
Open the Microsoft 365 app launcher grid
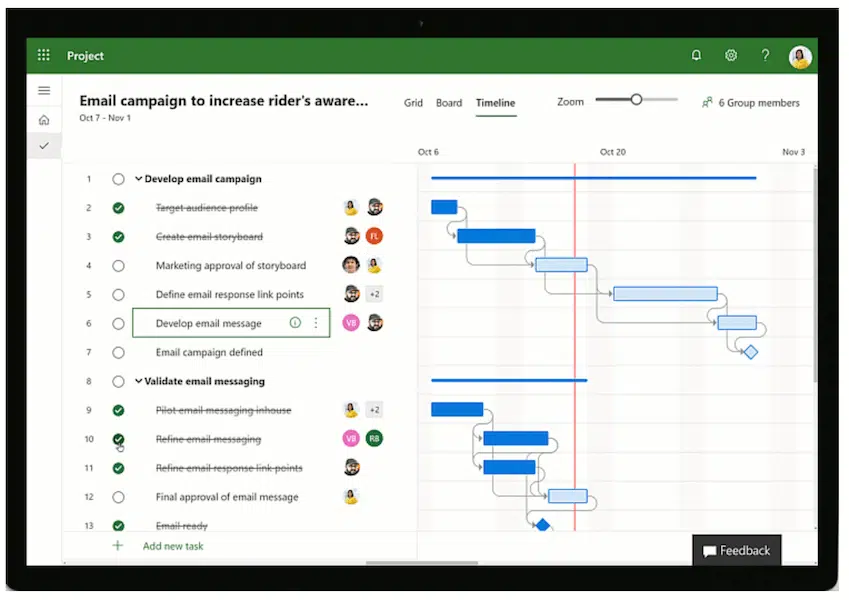pyautogui.click(x=43, y=55)
